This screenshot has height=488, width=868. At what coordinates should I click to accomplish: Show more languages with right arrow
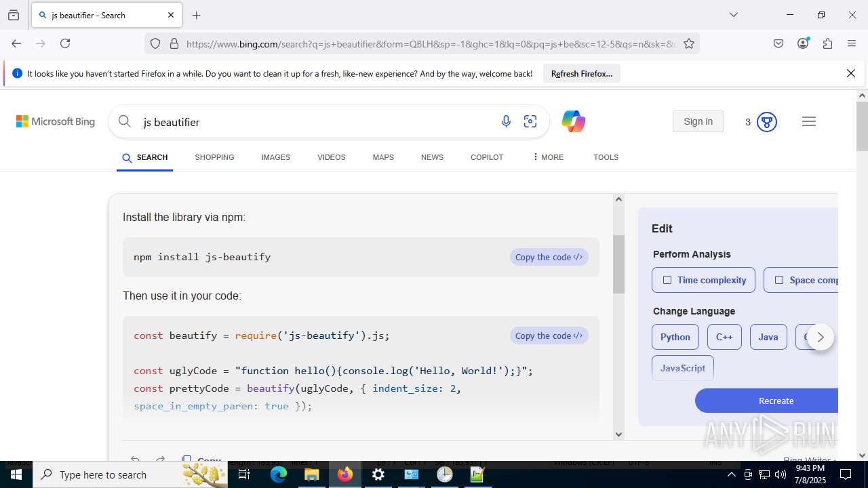(821, 337)
